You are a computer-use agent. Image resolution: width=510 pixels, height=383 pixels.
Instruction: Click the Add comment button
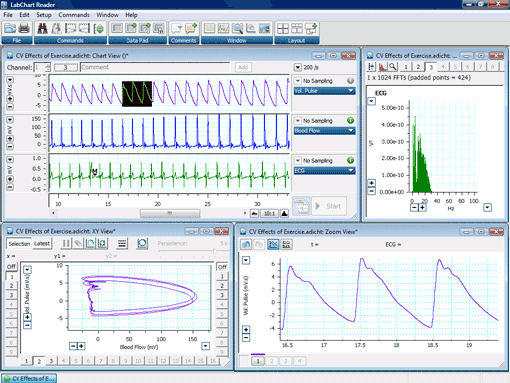(243, 67)
